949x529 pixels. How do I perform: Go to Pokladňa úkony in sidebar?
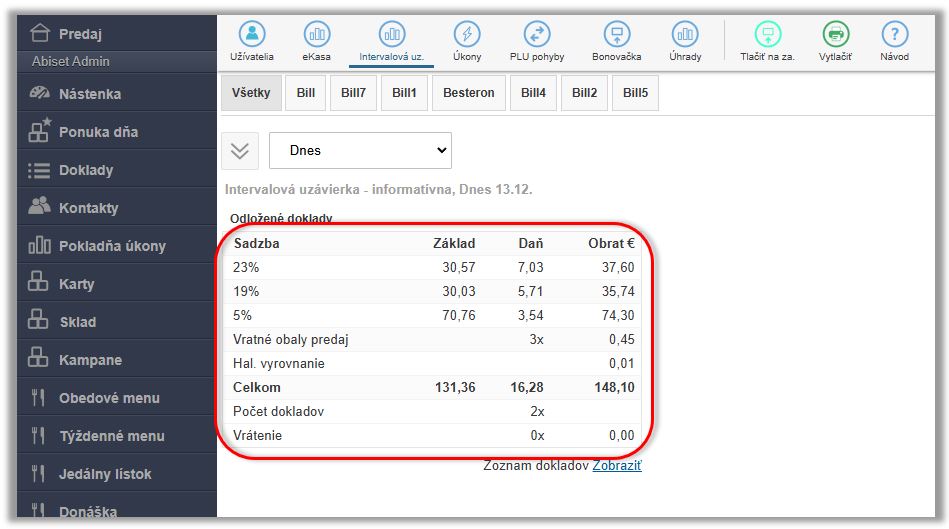tap(112, 246)
